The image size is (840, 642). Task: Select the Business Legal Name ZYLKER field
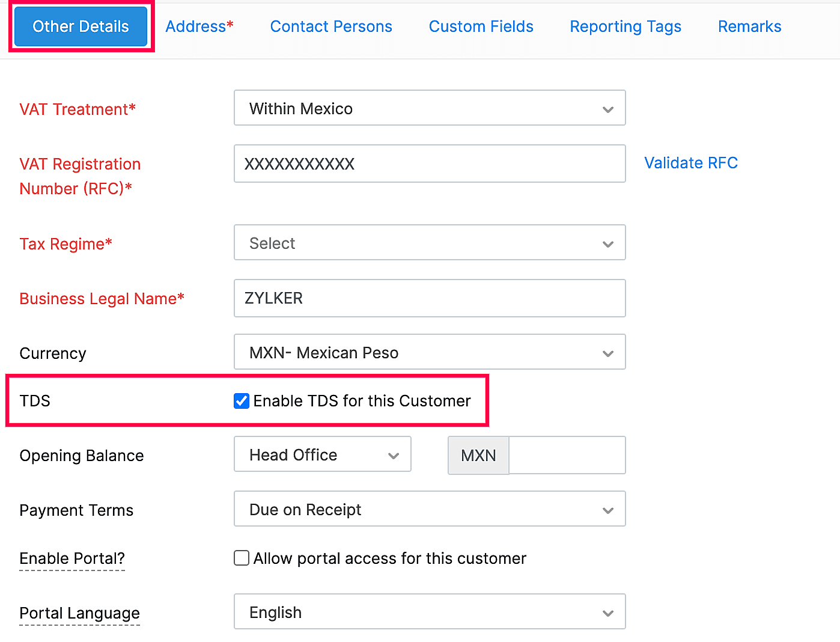429,298
